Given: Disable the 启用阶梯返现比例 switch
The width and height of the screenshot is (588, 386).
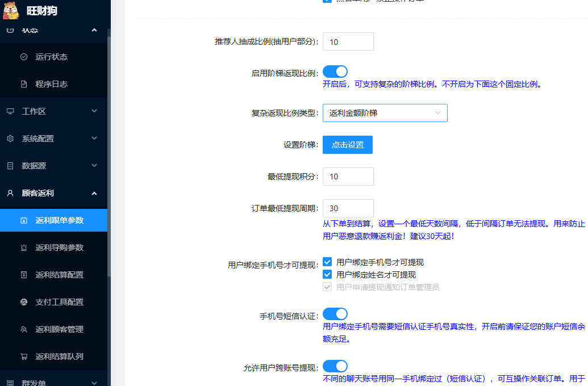Looking at the screenshot, I should point(335,72).
